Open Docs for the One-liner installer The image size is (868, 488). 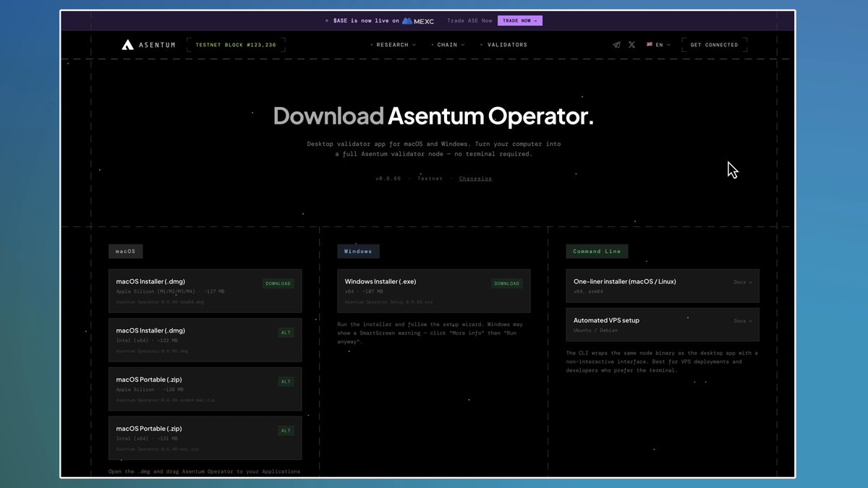pyautogui.click(x=743, y=282)
